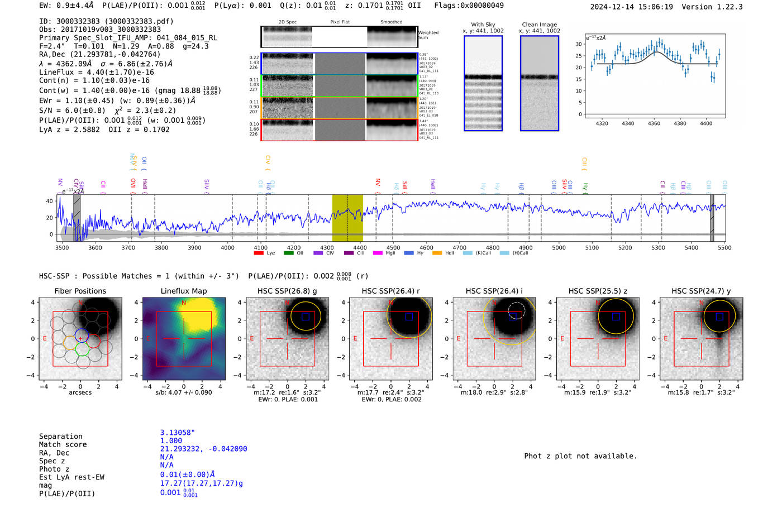The width and height of the screenshot is (782, 532).
Task: Open the HSC SSP(26.4) r cutout
Action: point(390,338)
